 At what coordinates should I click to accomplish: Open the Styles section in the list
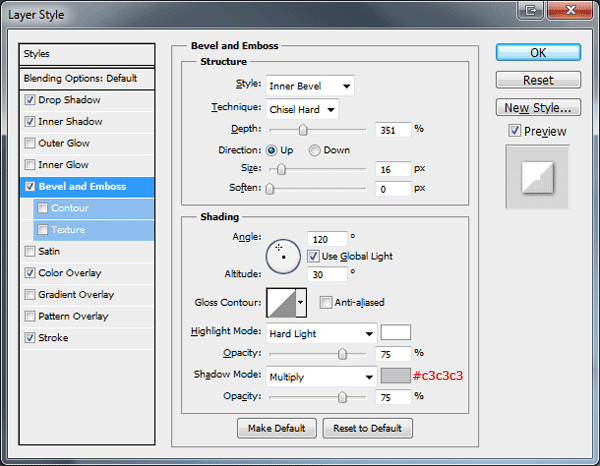pos(87,54)
